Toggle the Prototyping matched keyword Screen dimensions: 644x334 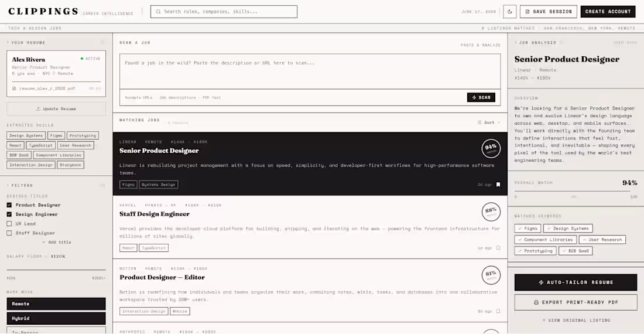click(536, 251)
